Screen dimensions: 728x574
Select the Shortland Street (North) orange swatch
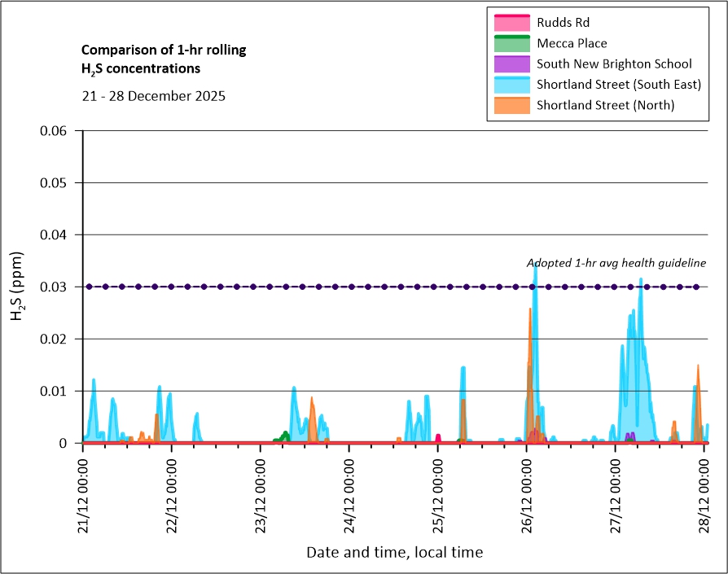511,105
